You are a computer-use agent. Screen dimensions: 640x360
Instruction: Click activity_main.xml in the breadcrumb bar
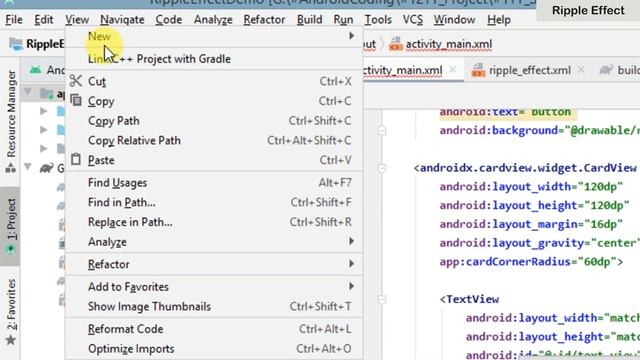449,44
